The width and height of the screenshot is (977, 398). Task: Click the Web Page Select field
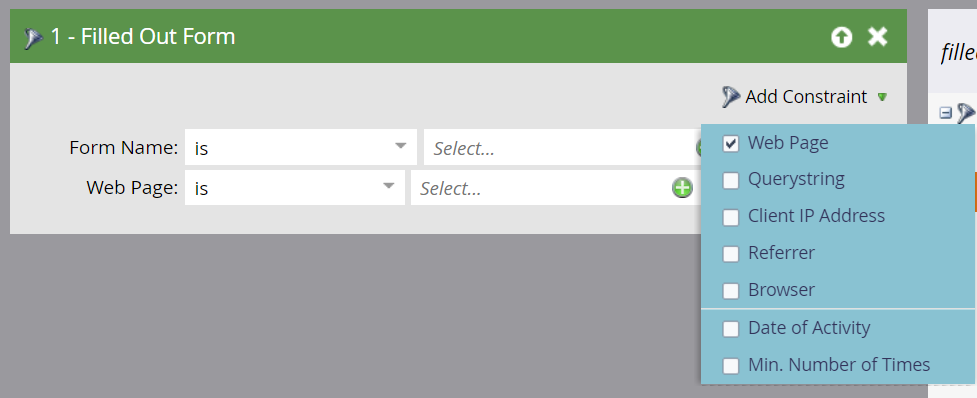(540, 187)
